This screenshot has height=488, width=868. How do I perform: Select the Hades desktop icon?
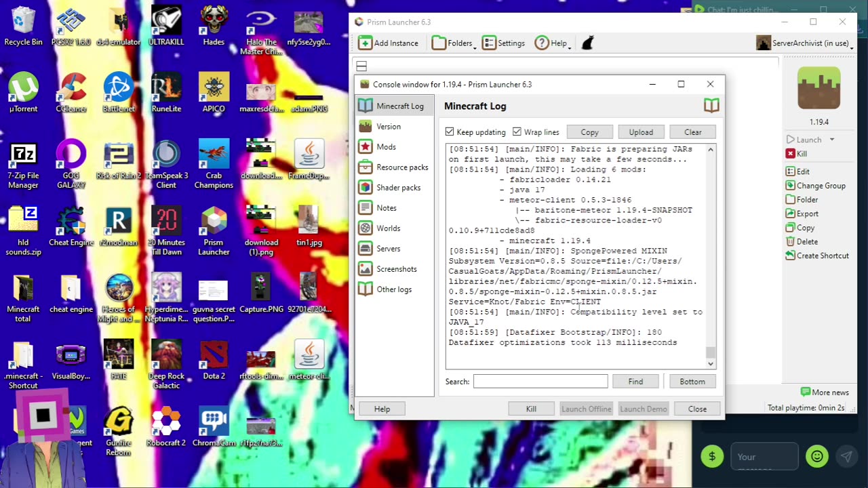[214, 26]
